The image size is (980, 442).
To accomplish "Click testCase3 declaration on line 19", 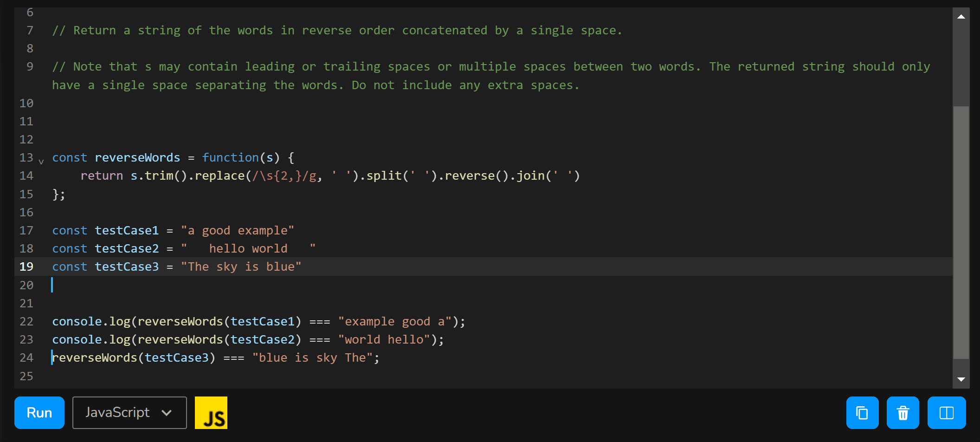I will [x=127, y=266].
